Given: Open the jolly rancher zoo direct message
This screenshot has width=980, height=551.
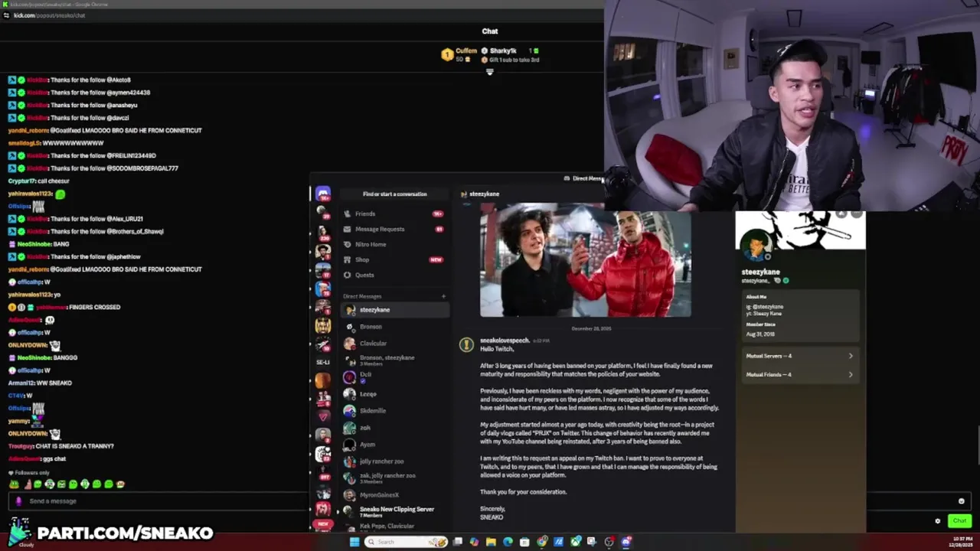Looking at the screenshot, I should [x=395, y=461].
